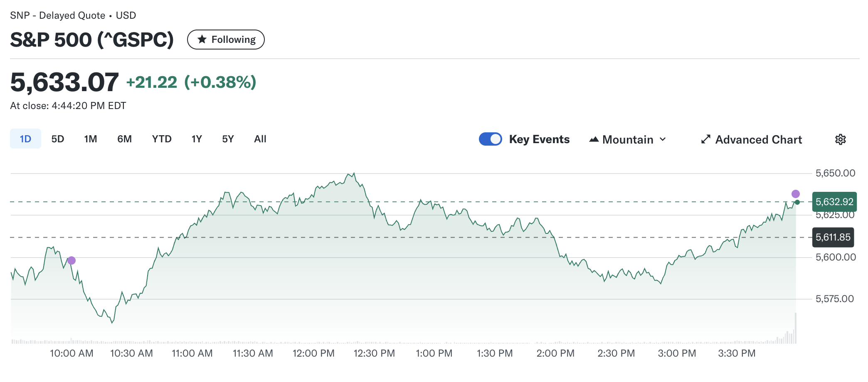Click the 'At close: 4:44:20 PM EDT' text

click(x=68, y=106)
